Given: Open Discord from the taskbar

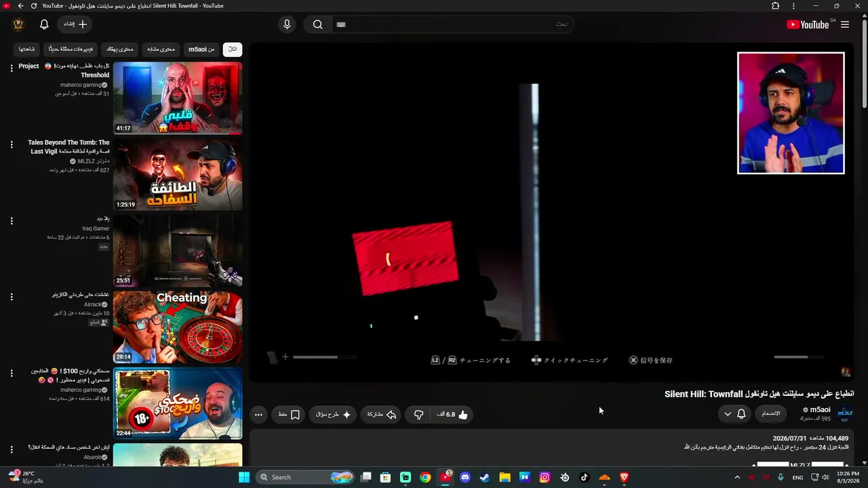Looking at the screenshot, I should point(465,477).
